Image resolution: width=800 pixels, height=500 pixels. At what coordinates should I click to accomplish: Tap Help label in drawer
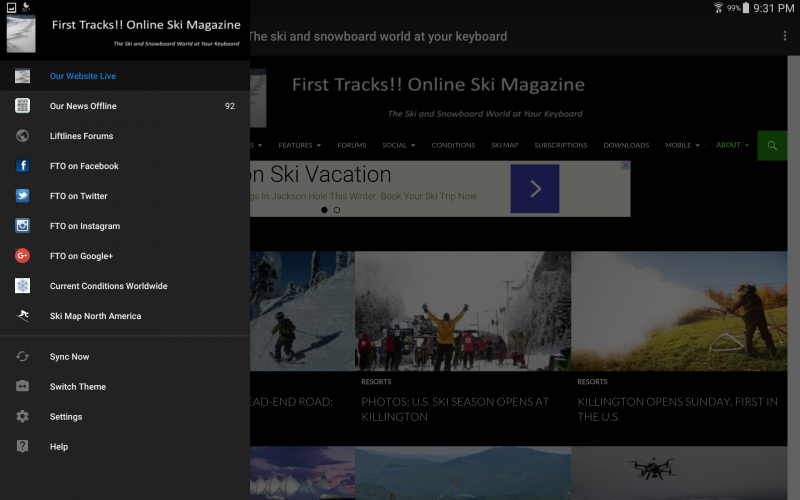click(59, 447)
